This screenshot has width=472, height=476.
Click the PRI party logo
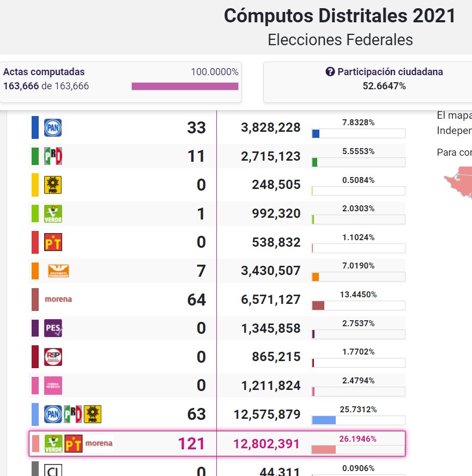click(x=53, y=156)
